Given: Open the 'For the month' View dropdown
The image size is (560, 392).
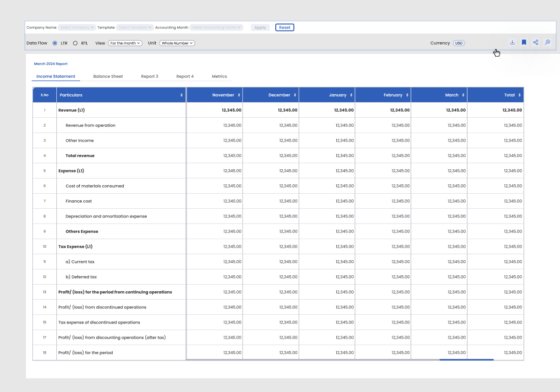Looking at the screenshot, I should point(125,43).
